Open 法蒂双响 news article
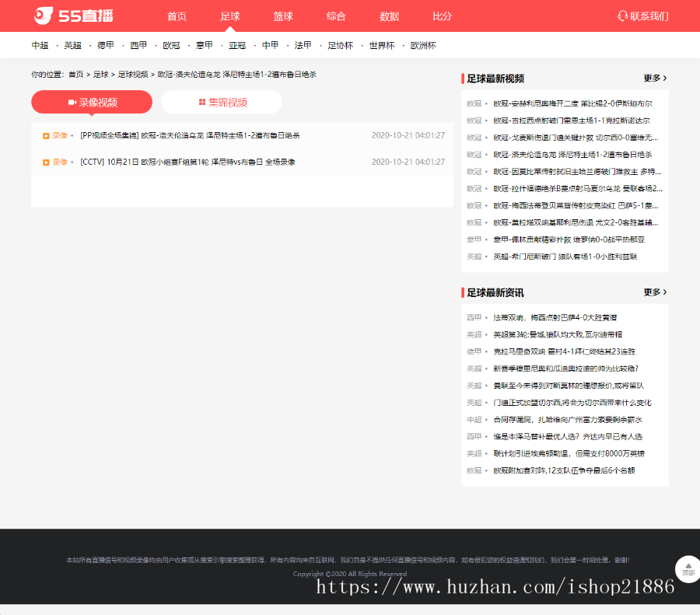Screen dimensions: 700x615 click(555, 317)
